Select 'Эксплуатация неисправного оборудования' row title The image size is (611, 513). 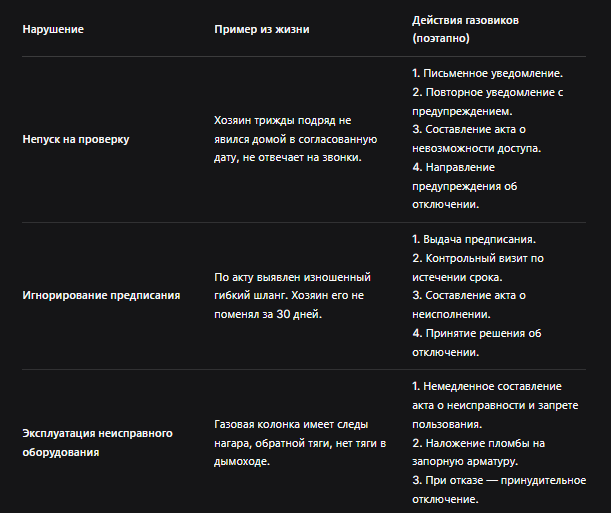coord(97,443)
